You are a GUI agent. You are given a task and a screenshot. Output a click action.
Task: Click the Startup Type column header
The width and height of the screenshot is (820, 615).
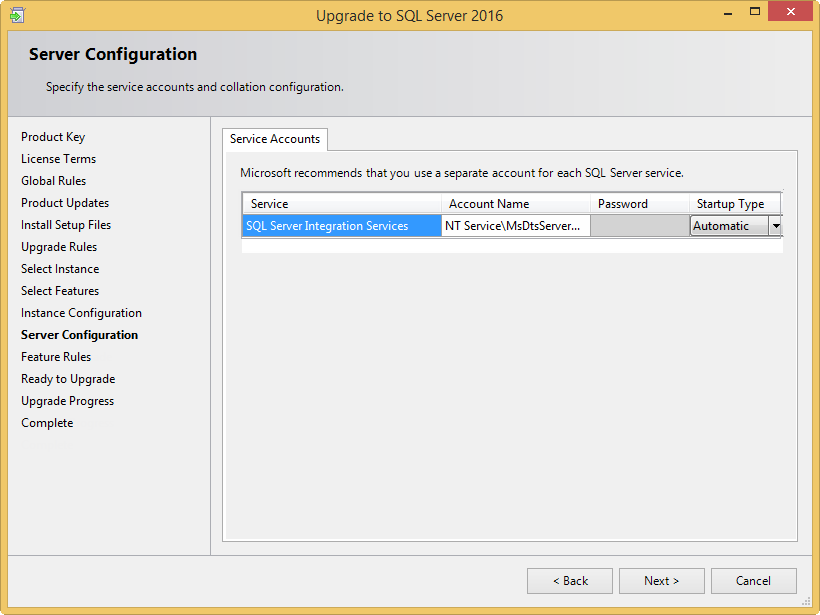(735, 204)
